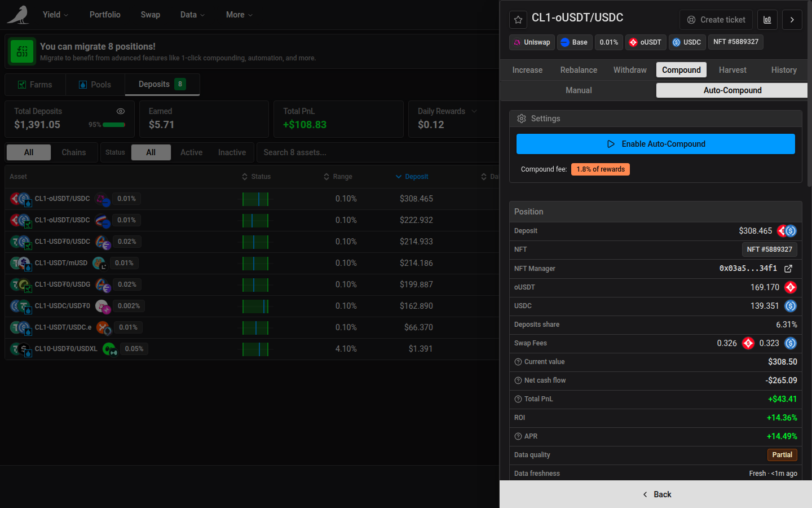
Task: Click Total Deposits 95% progress bar
Action: [114, 125]
